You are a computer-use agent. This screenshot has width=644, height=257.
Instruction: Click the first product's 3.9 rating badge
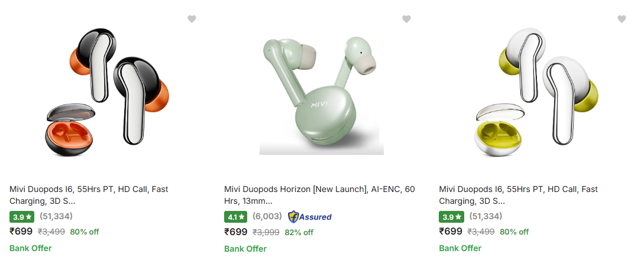(21, 217)
